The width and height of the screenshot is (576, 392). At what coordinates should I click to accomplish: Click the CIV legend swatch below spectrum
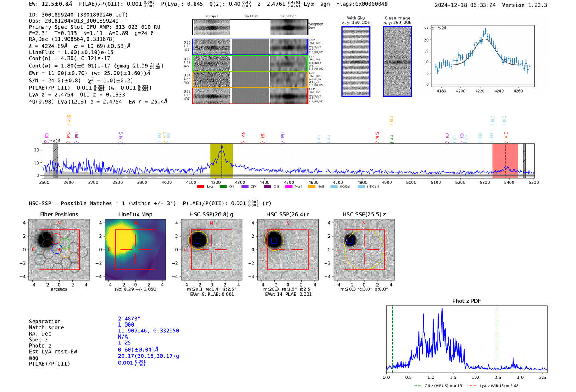(245, 187)
